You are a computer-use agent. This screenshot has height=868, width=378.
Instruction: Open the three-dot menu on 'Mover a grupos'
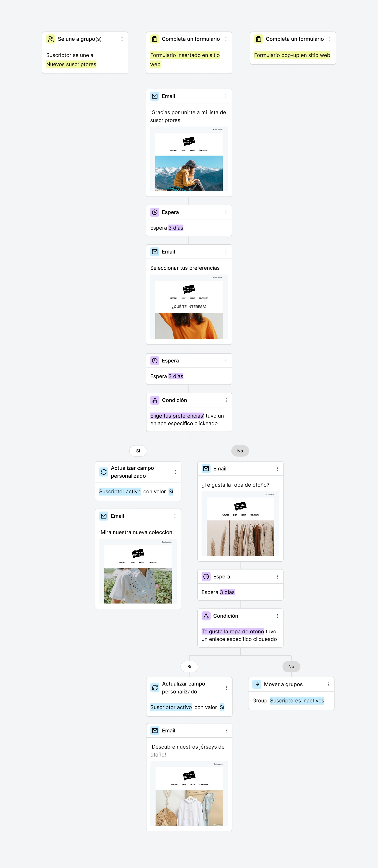pos(328,684)
